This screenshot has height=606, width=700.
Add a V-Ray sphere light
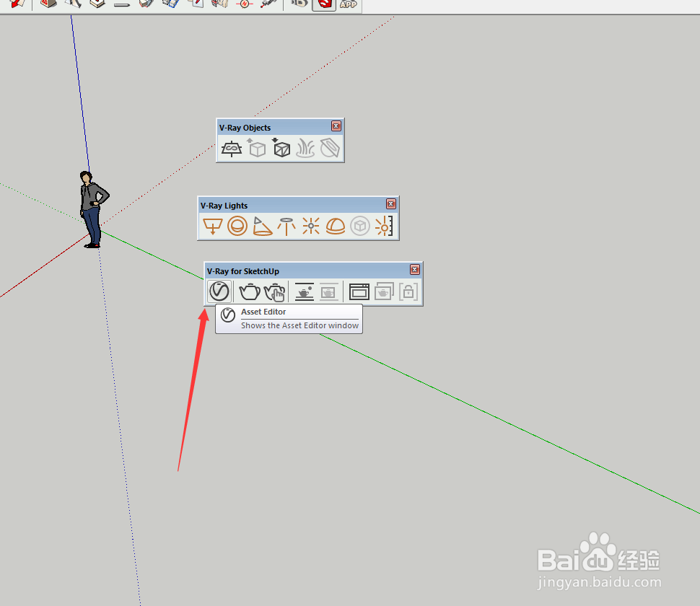(x=237, y=226)
